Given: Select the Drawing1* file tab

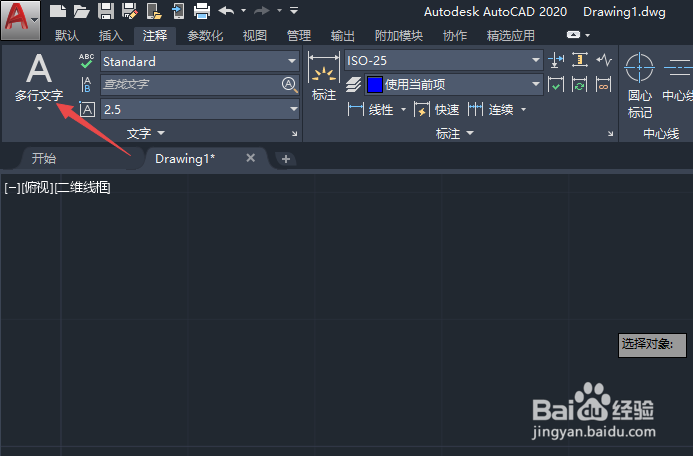Looking at the screenshot, I should pos(185,159).
